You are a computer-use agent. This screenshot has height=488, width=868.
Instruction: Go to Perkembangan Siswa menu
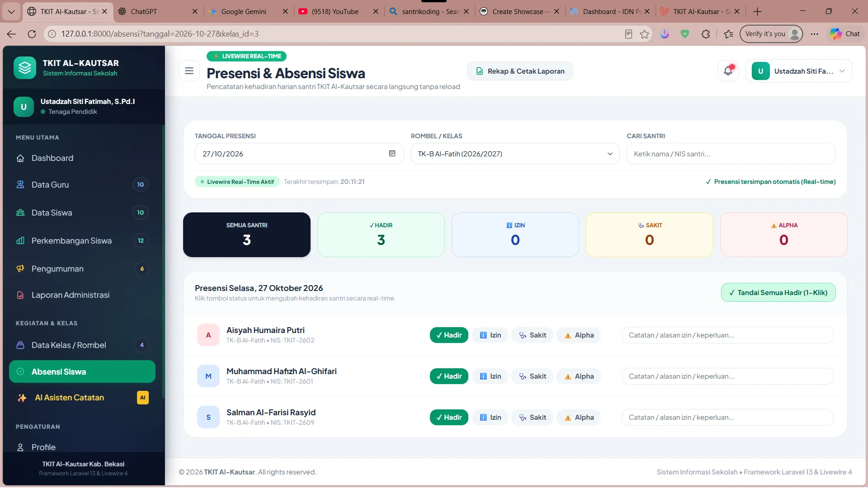[82, 241]
